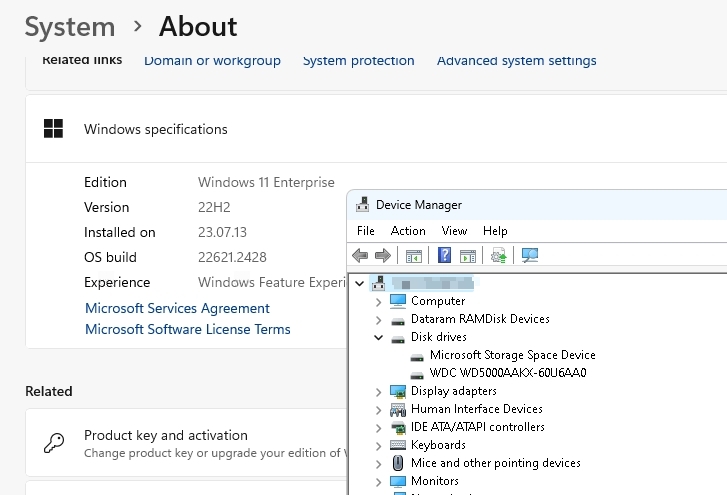This screenshot has width=727, height=495.
Task: Click the Show/Hide console tree toolbar icon
Action: click(414, 256)
